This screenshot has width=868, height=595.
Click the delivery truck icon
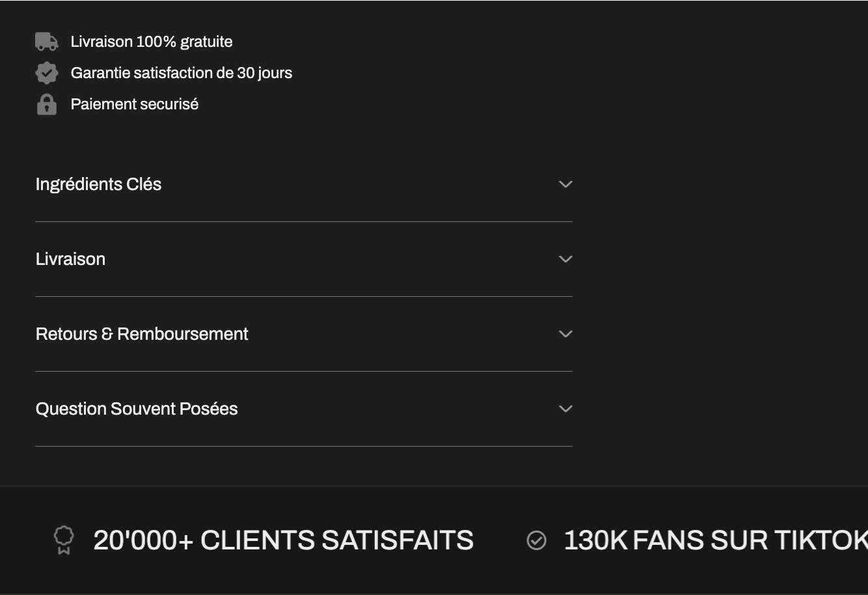[x=46, y=42]
